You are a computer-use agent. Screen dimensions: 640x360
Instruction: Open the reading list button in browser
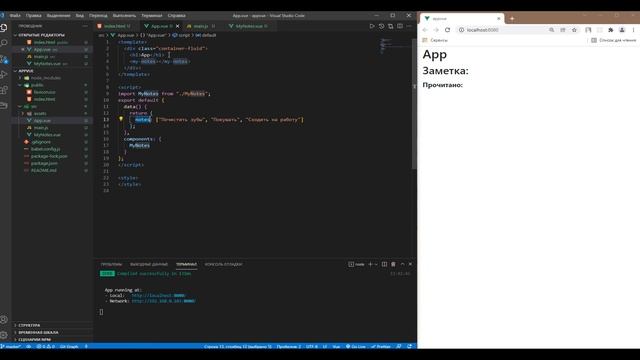[613, 40]
